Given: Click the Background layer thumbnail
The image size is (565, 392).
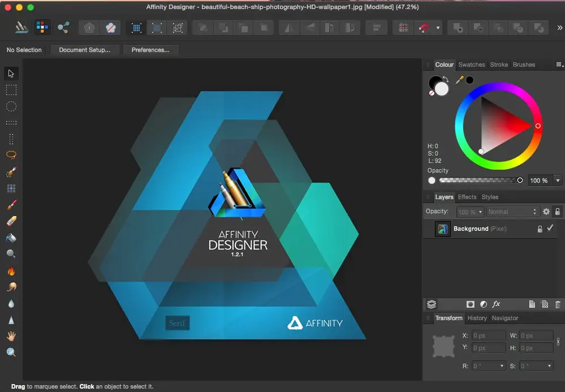Looking at the screenshot, I should click(442, 229).
